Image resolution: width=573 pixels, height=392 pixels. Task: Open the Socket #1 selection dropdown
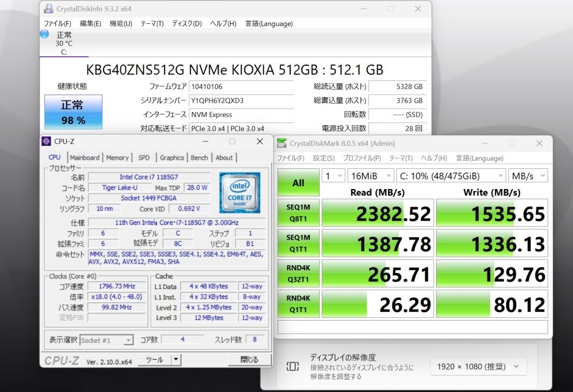click(x=106, y=341)
